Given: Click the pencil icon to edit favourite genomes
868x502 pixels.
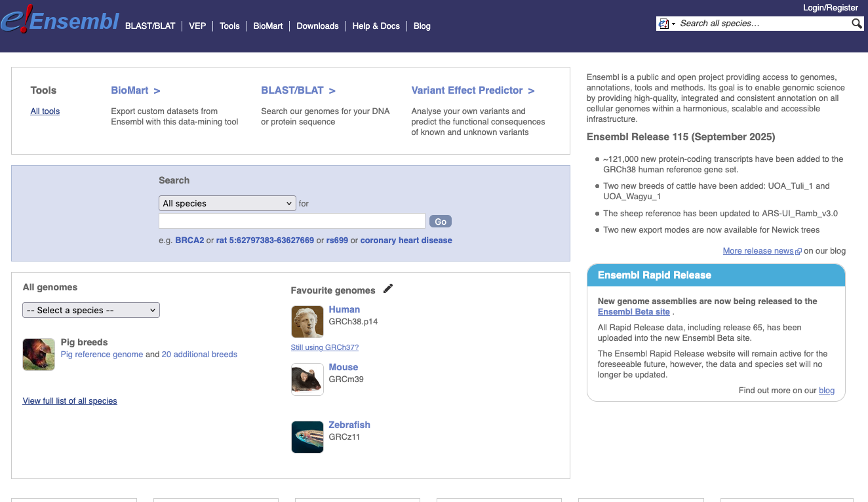Looking at the screenshot, I should (388, 289).
